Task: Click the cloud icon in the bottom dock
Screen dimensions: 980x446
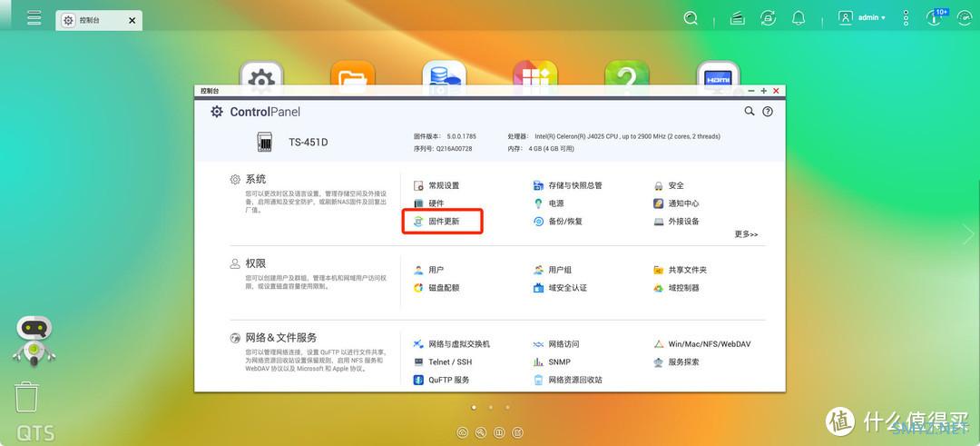Action: tap(463, 432)
